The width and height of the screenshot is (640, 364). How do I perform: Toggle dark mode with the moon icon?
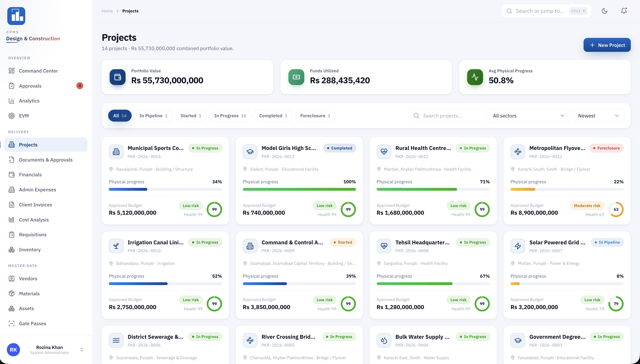coord(604,11)
